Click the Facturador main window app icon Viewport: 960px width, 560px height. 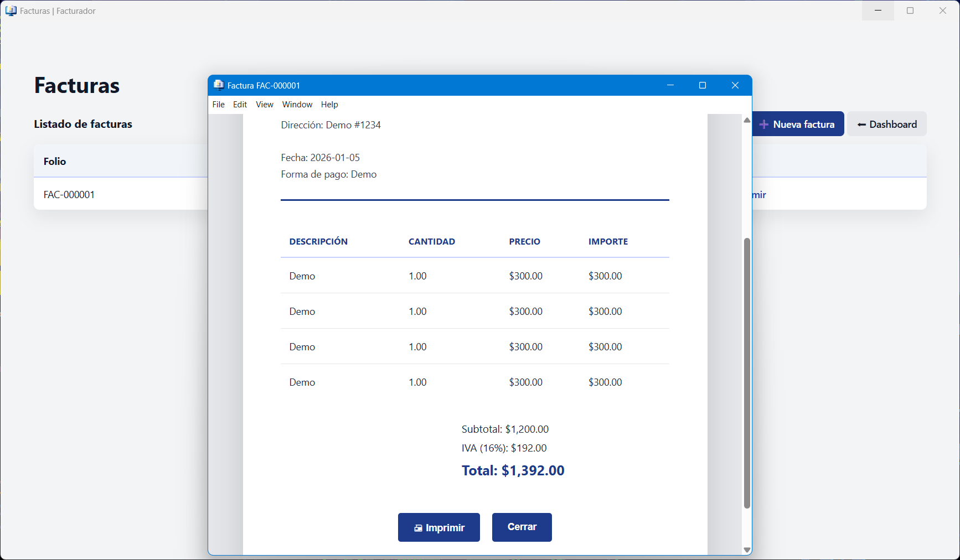point(11,11)
